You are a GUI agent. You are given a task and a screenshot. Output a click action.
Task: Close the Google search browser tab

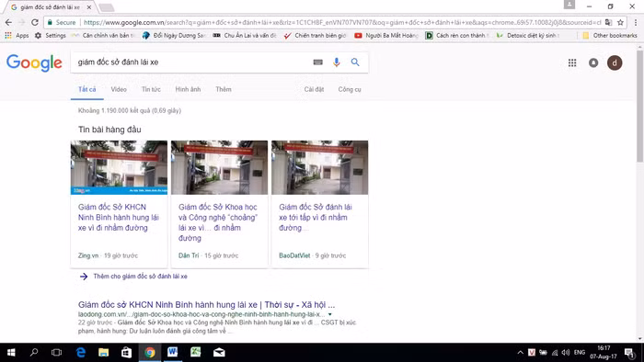pyautogui.click(x=89, y=7)
